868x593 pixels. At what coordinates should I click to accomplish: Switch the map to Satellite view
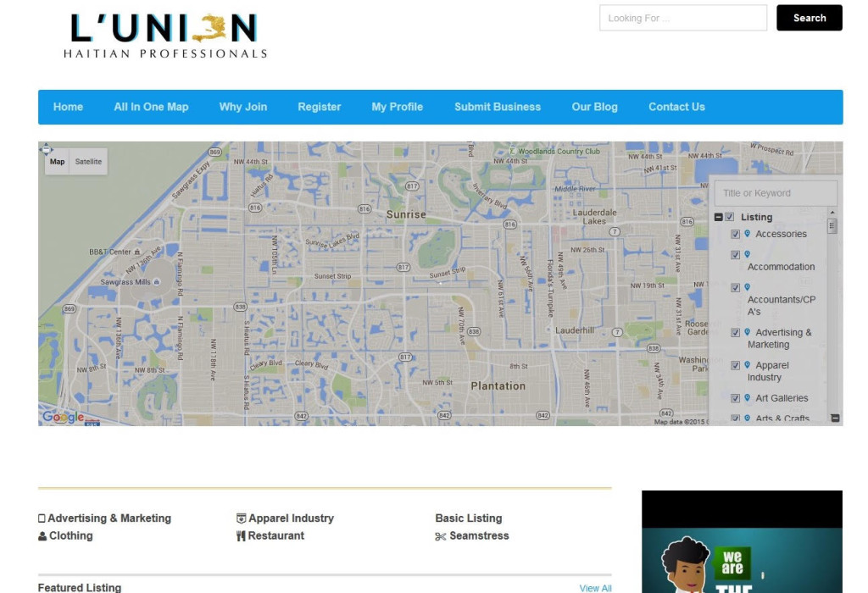pyautogui.click(x=88, y=162)
